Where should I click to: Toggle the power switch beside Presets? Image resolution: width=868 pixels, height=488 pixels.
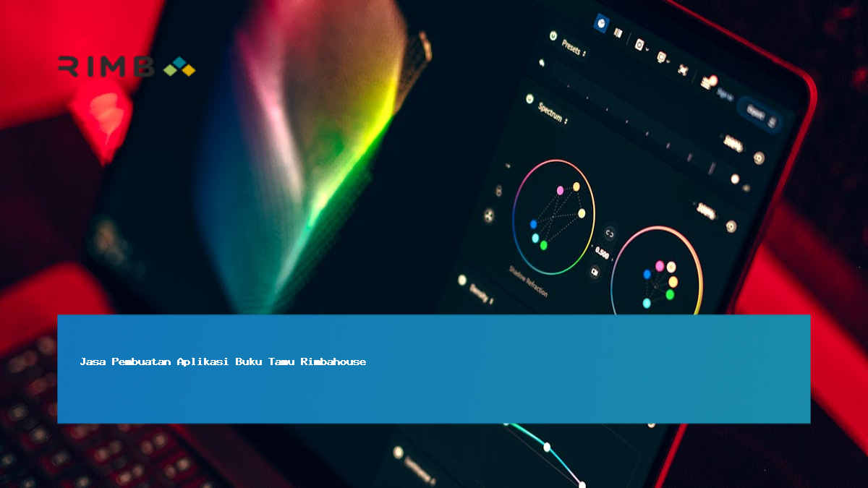(553, 35)
